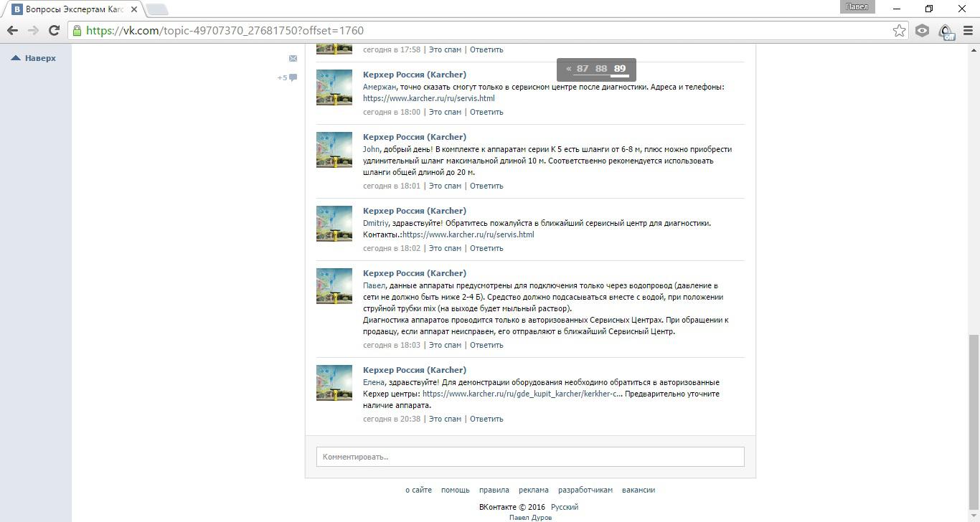Image resolution: width=980 pixels, height=522 pixels.
Task: Mark the 18:02 post as spam
Action: point(445,248)
